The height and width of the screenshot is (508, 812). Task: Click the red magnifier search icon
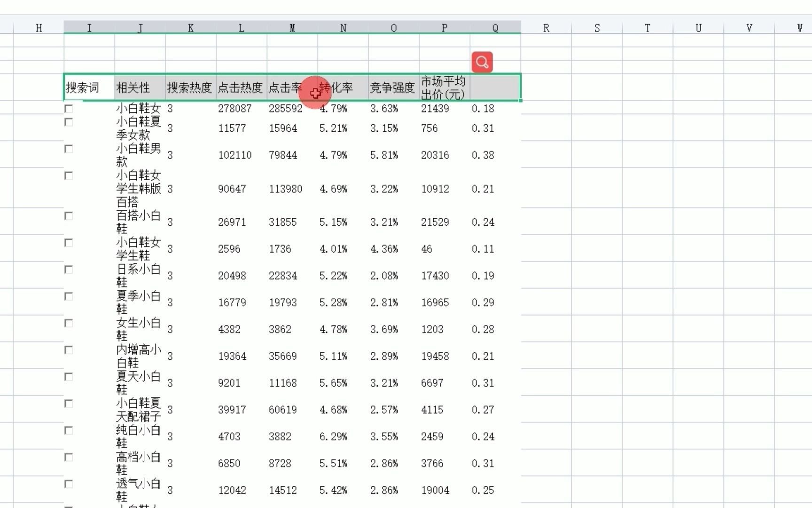pyautogui.click(x=482, y=62)
